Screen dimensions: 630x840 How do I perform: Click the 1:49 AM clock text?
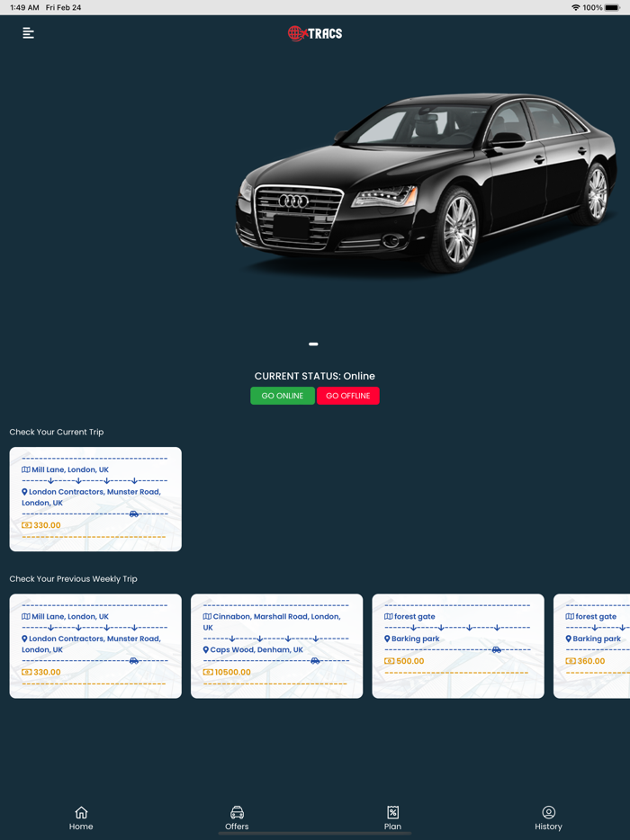click(24, 7)
